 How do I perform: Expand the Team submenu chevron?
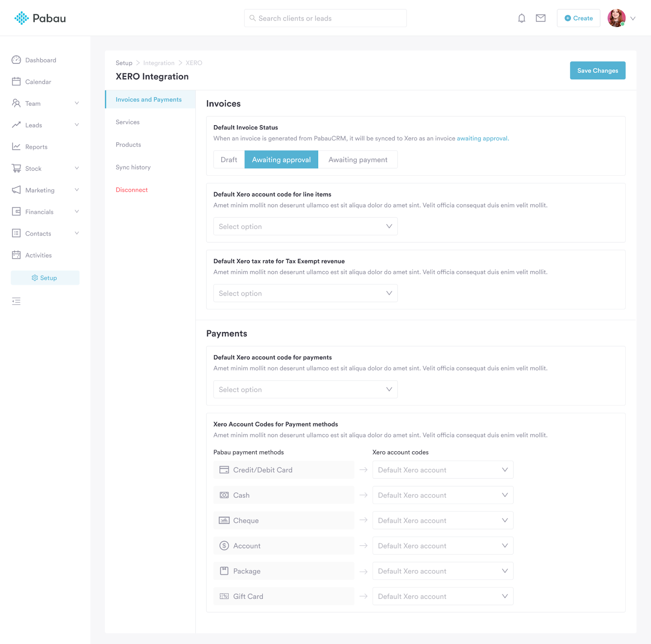point(77,103)
